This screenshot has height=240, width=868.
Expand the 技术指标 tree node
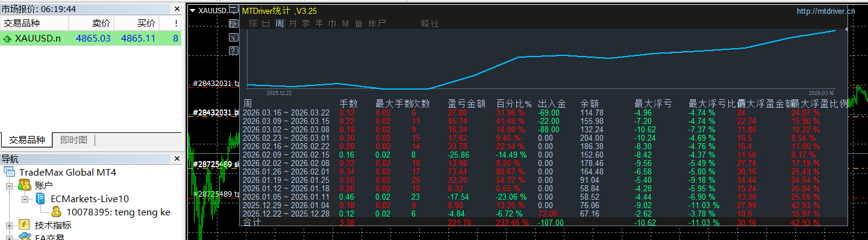pyautogui.click(x=9, y=226)
